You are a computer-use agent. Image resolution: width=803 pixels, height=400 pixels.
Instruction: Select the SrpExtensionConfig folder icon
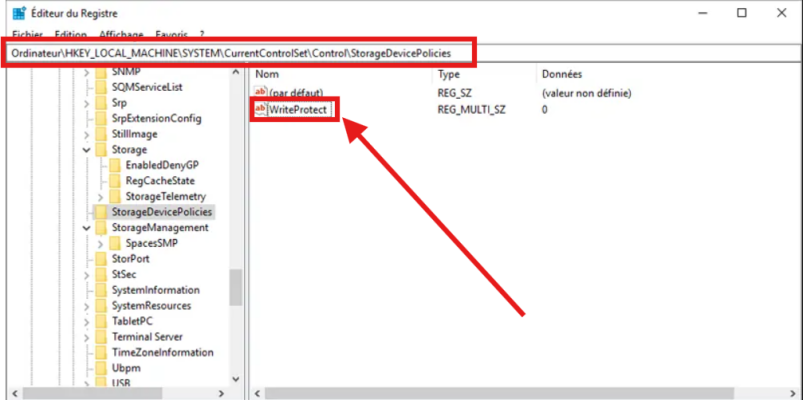(101, 118)
